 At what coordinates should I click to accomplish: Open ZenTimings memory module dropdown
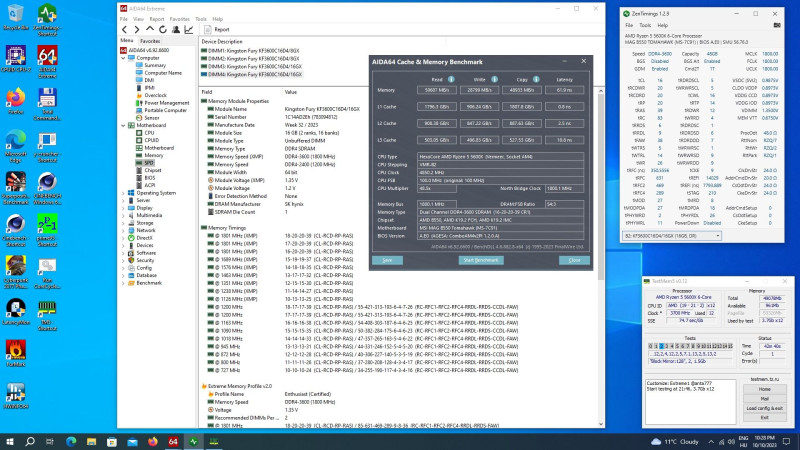[x=671, y=236]
